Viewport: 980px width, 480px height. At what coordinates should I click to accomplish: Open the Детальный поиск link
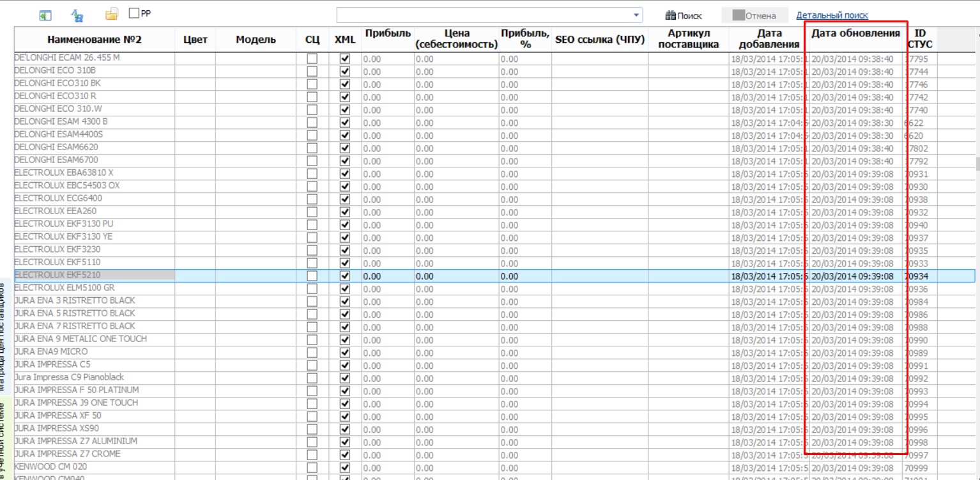(x=832, y=15)
